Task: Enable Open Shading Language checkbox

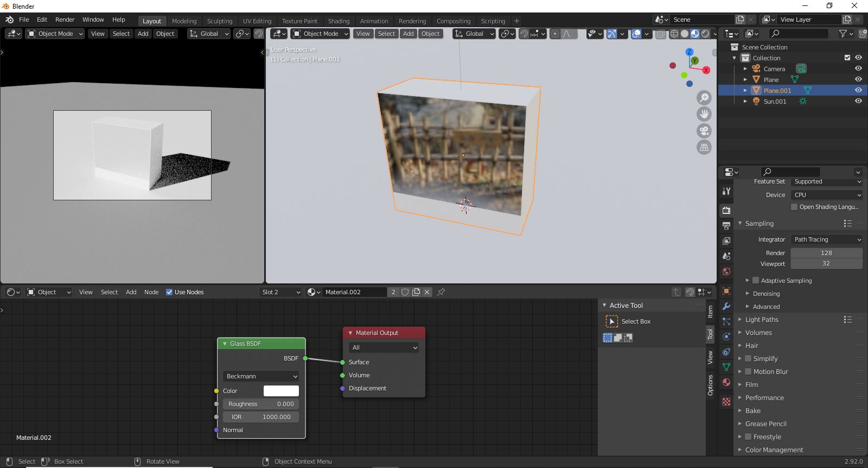Action: pyautogui.click(x=794, y=207)
